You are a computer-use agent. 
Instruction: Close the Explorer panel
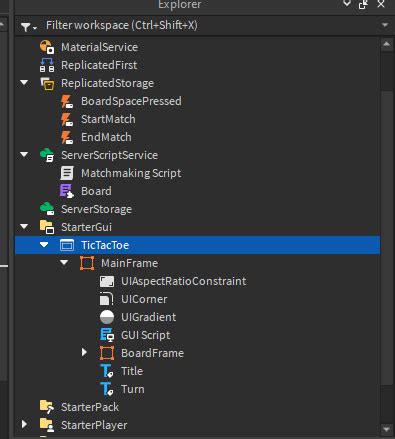(x=381, y=4)
